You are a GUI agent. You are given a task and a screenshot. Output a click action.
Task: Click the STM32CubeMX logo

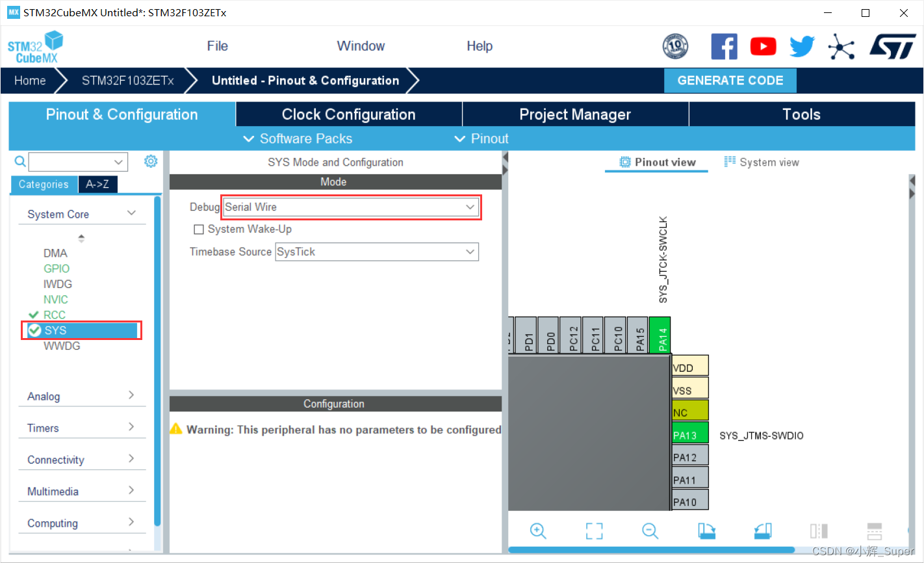coord(36,47)
